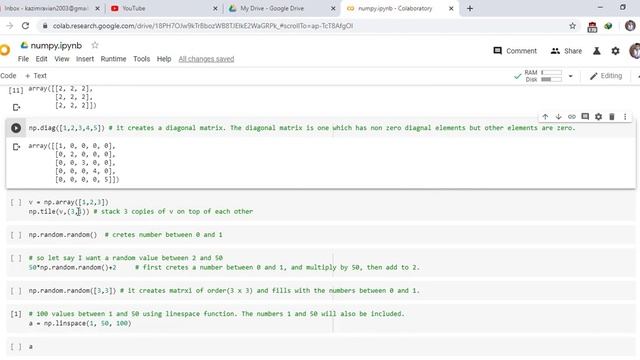The height and width of the screenshot is (360, 640).
Task: Open the Help menu
Action: (164, 59)
